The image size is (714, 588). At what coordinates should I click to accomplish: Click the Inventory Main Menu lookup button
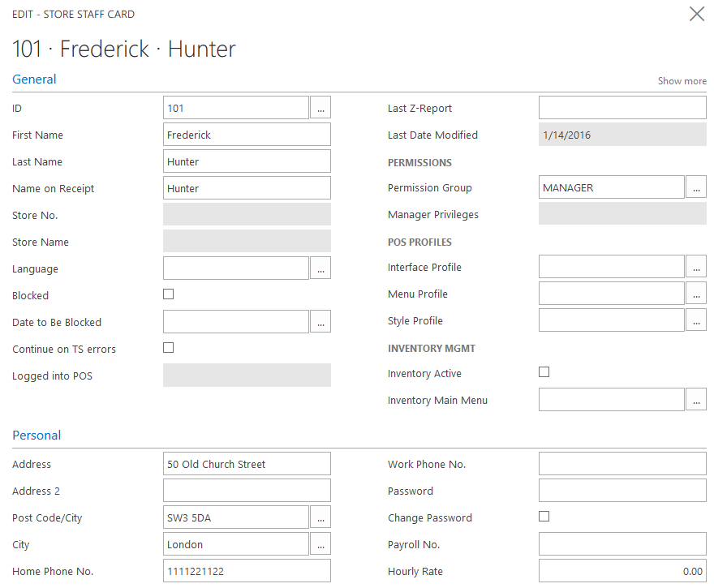click(696, 400)
